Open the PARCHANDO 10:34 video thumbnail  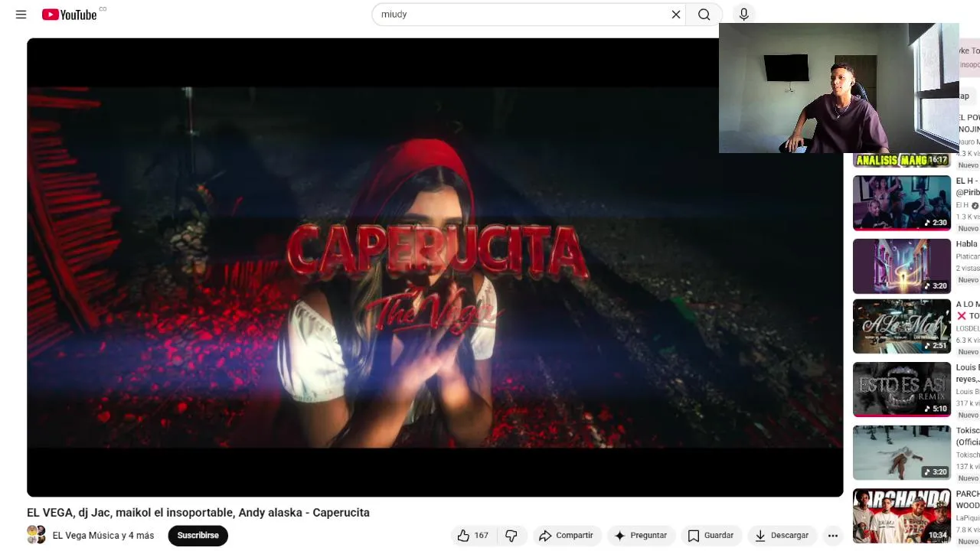point(902,516)
